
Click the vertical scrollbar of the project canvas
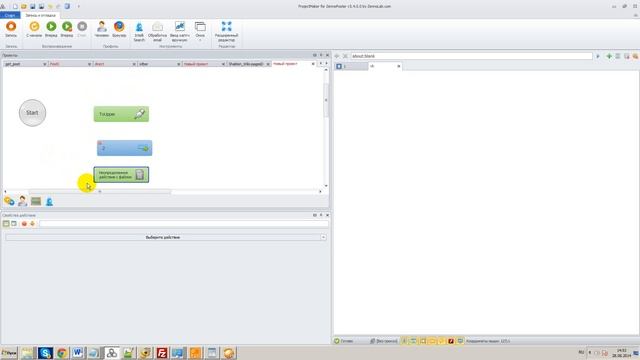click(x=326, y=100)
